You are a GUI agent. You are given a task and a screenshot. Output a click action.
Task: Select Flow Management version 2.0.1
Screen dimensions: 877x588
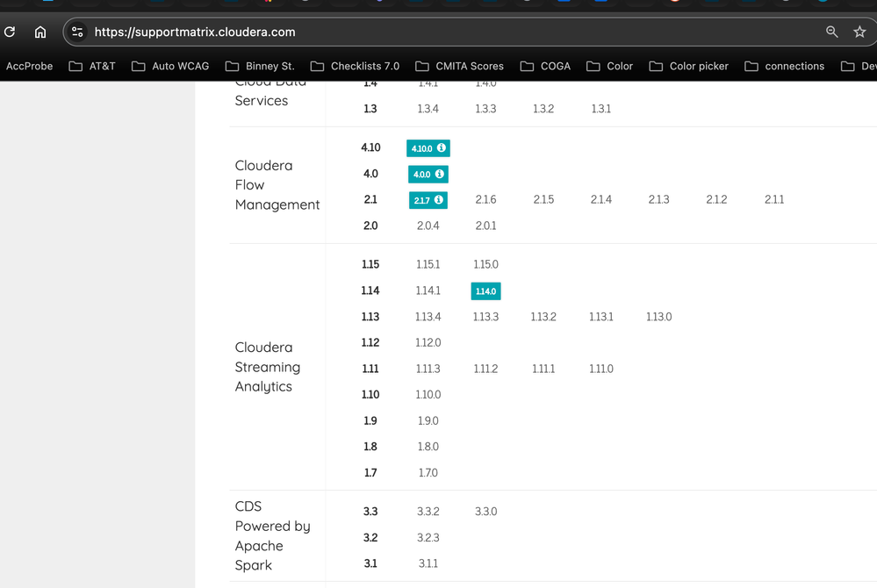pyautogui.click(x=485, y=226)
